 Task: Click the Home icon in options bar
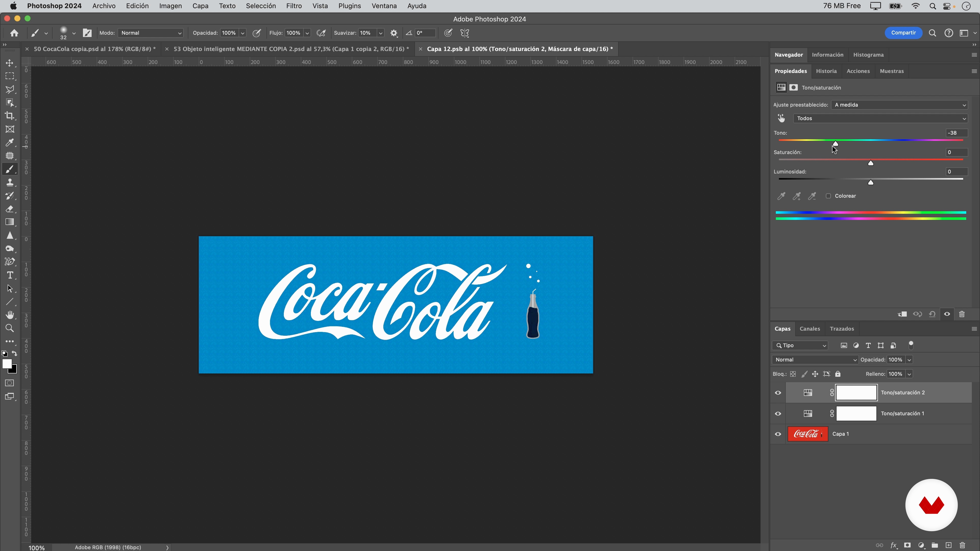click(x=14, y=33)
